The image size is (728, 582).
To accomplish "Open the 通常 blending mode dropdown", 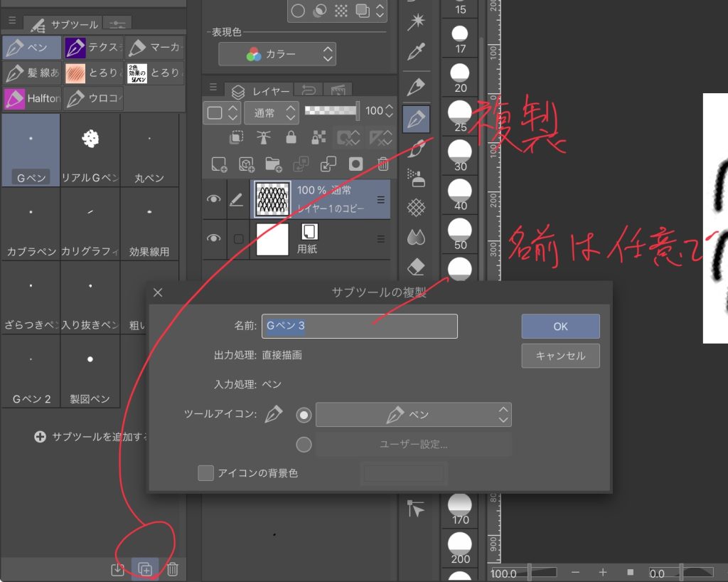I will tap(271, 112).
